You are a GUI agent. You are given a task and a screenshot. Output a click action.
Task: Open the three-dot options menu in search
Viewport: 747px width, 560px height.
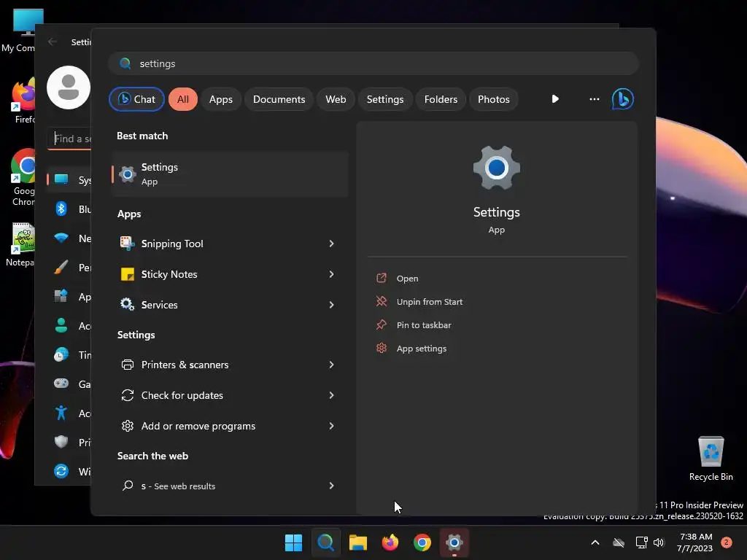point(594,99)
